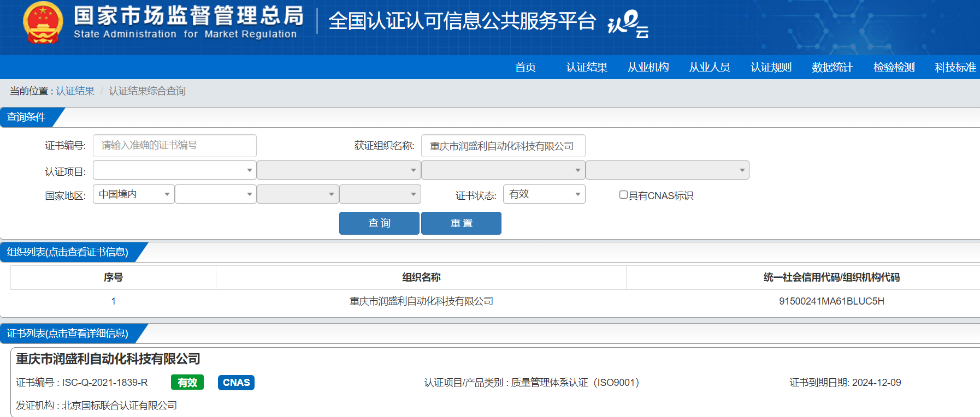Expand the fourth 认证项目 dropdown

tap(668, 170)
